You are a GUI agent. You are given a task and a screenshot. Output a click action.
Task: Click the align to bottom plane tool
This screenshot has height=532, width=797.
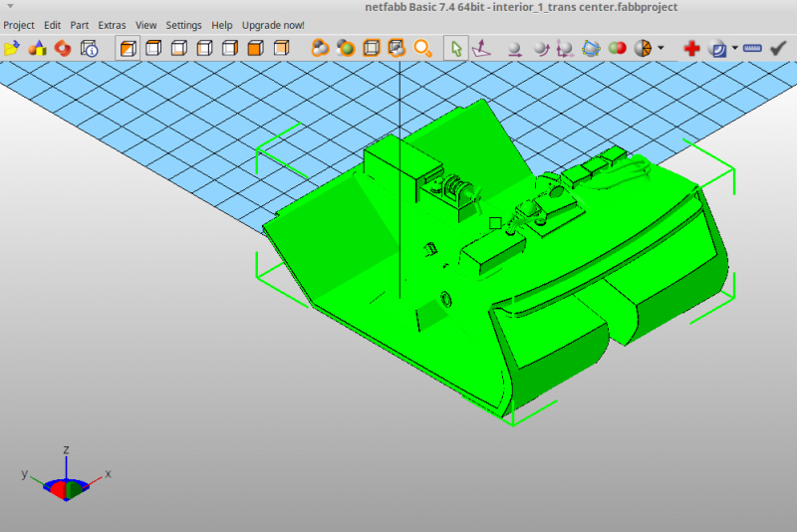coord(481,49)
